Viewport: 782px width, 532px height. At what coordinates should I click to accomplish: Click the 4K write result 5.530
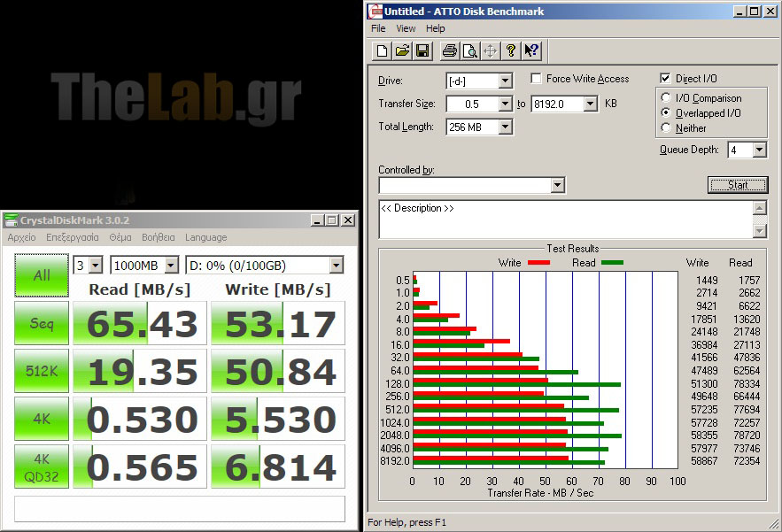click(x=278, y=419)
